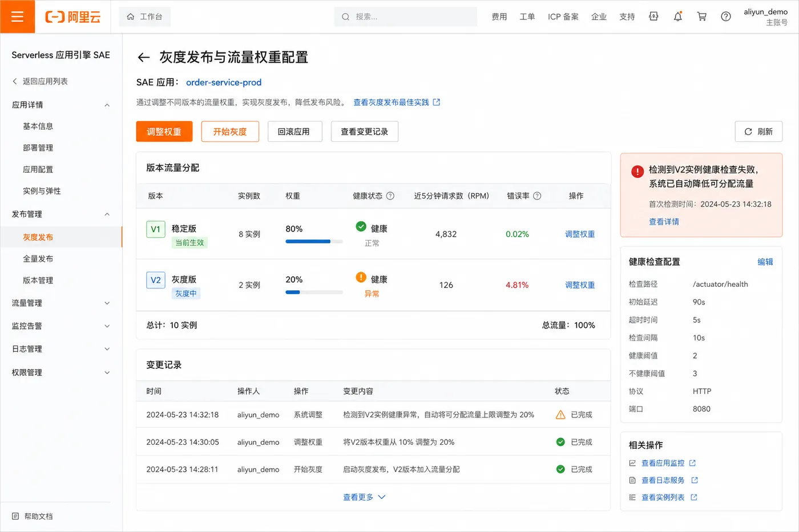Click the V1 80% weight progress bar
The width and height of the screenshot is (799, 532).
[x=314, y=242]
